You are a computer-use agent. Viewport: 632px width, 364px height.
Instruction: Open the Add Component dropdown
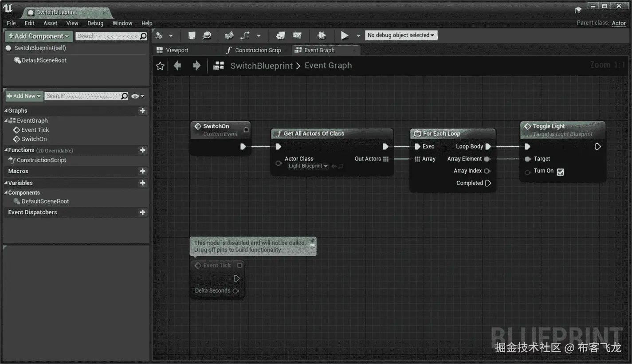click(39, 36)
